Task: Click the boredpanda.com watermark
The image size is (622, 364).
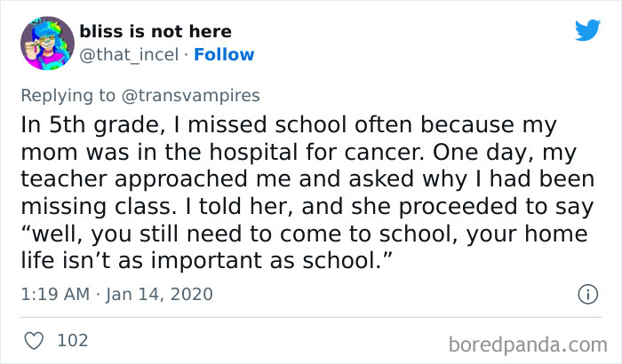Action: click(536, 343)
